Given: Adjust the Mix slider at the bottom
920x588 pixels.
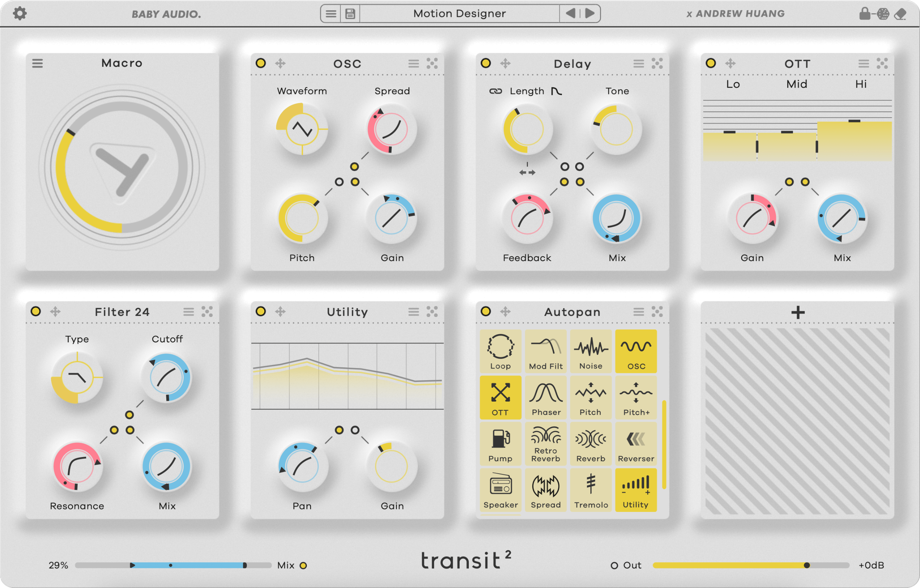Looking at the screenshot, I should click(x=172, y=565).
